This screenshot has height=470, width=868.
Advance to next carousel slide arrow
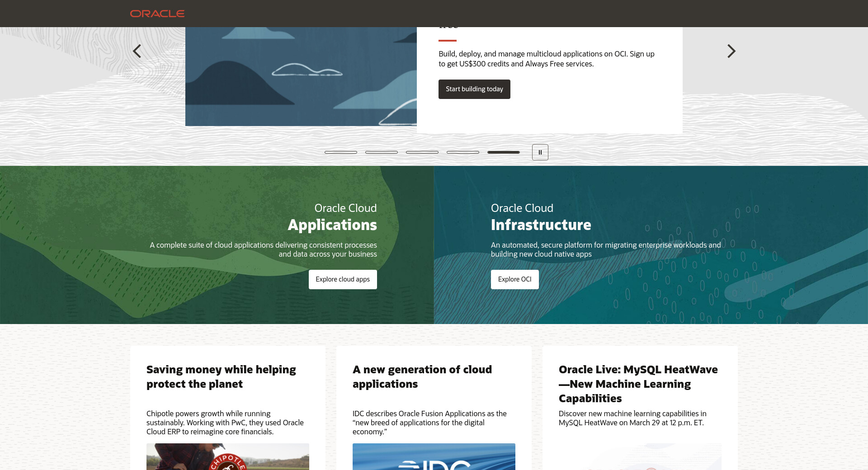click(731, 51)
